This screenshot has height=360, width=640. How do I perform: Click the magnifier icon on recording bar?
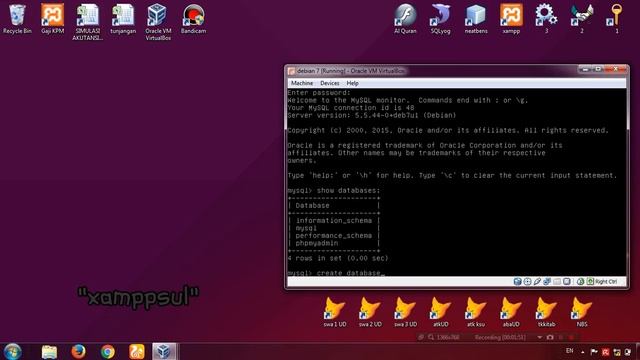click(x=431, y=338)
